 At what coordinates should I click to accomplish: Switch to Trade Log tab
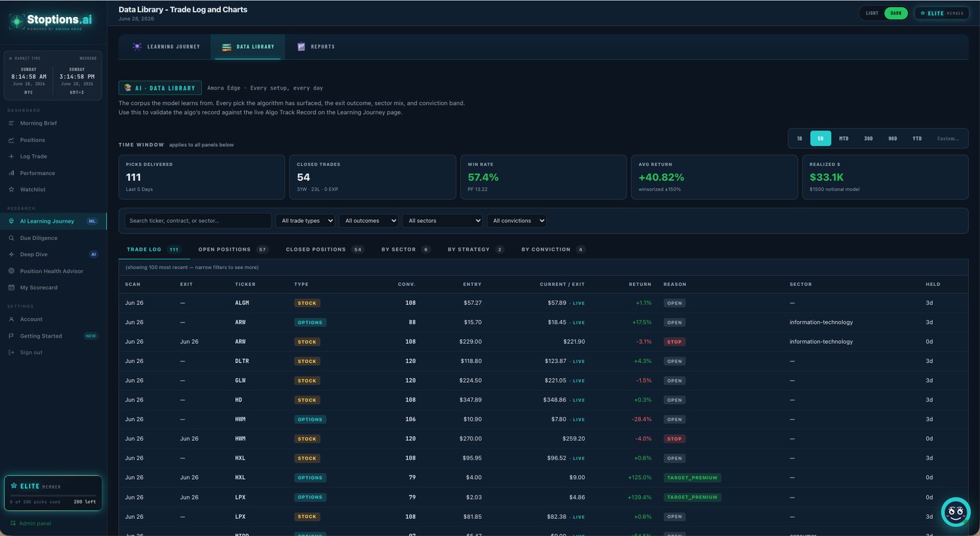click(153, 249)
